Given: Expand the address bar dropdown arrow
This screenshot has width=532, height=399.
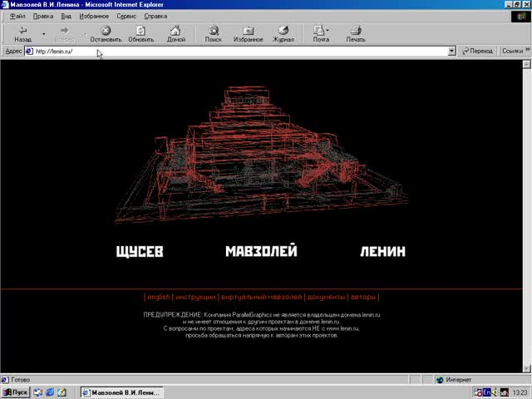Looking at the screenshot, I should (452, 51).
